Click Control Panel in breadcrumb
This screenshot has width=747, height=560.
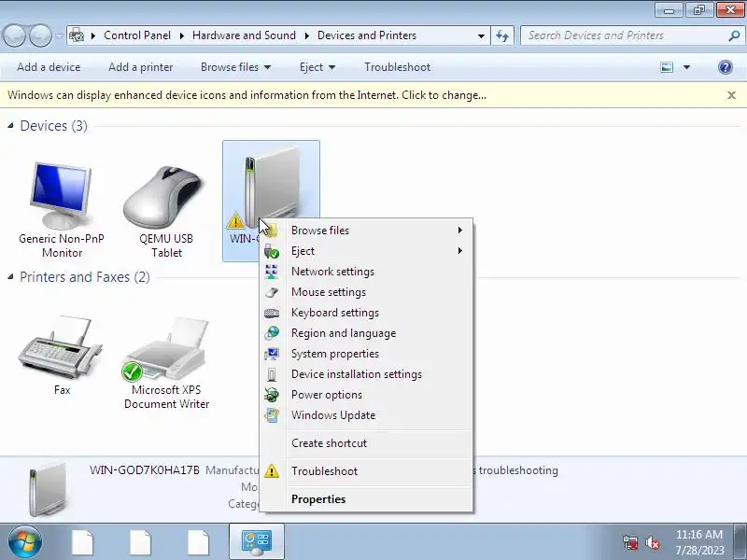coord(137,35)
